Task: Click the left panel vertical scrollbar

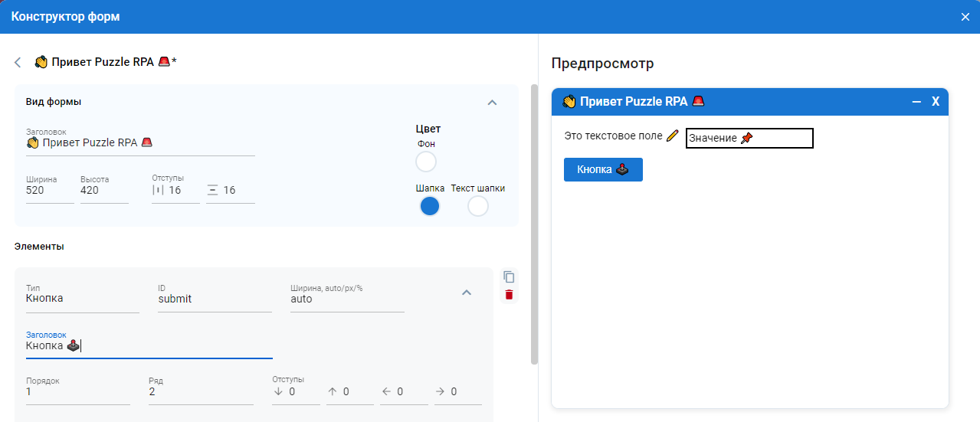Action: point(534,222)
